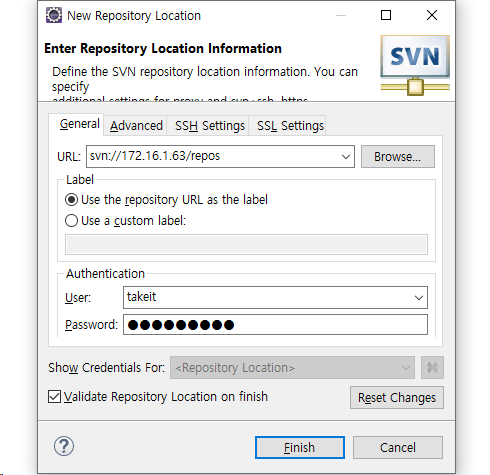
Task: Maximize the New Repository Location dialog
Action: 386,15
